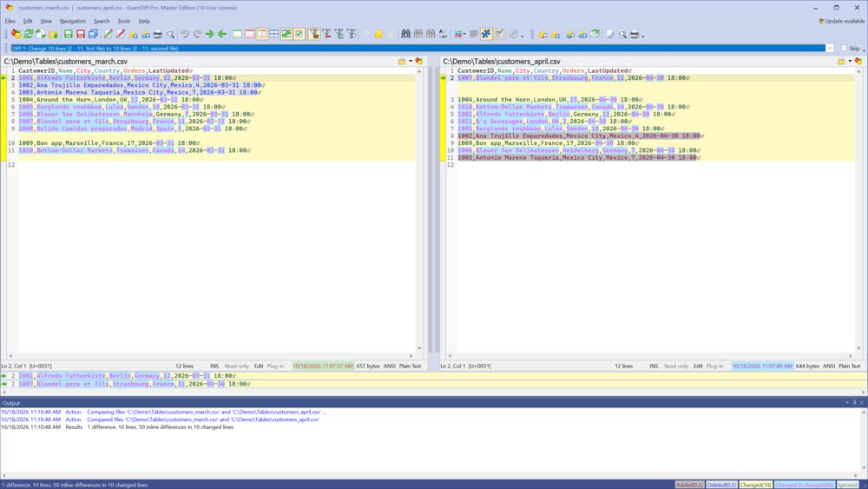This screenshot has width=868, height=489.
Task: Click the green Save first file icon
Action: coord(68,35)
